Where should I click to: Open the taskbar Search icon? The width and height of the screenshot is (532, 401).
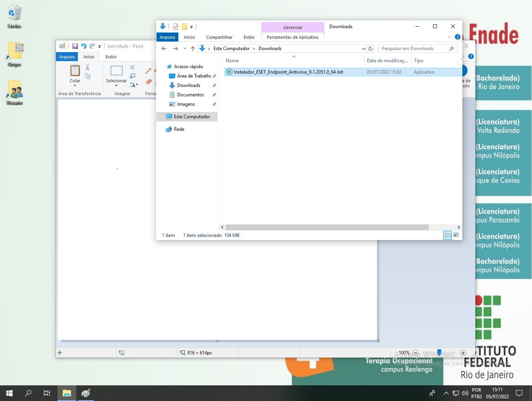click(28, 393)
